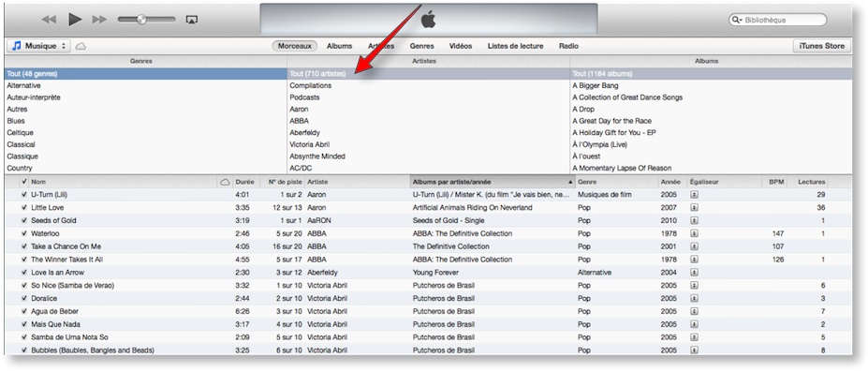Viewport: 868px width, 372px height.
Task: Select AC/DC in the artists column
Action: pyautogui.click(x=429, y=168)
